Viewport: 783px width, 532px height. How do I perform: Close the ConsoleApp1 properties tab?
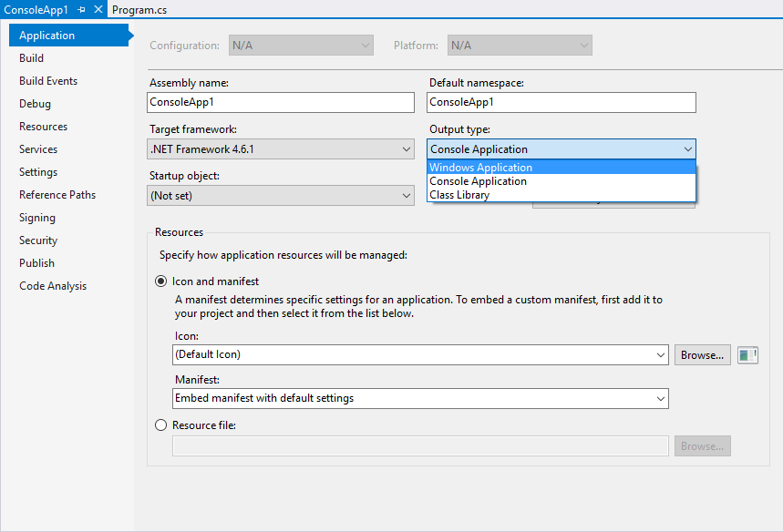pyautogui.click(x=98, y=9)
